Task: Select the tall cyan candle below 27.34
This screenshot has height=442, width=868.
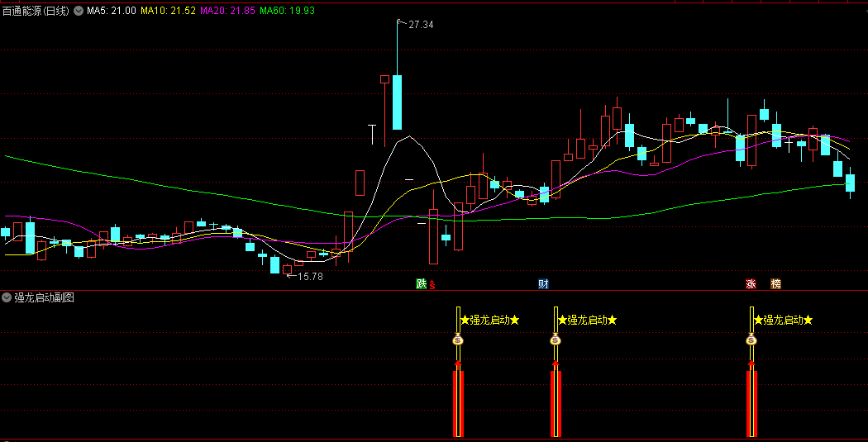Action: point(397,102)
